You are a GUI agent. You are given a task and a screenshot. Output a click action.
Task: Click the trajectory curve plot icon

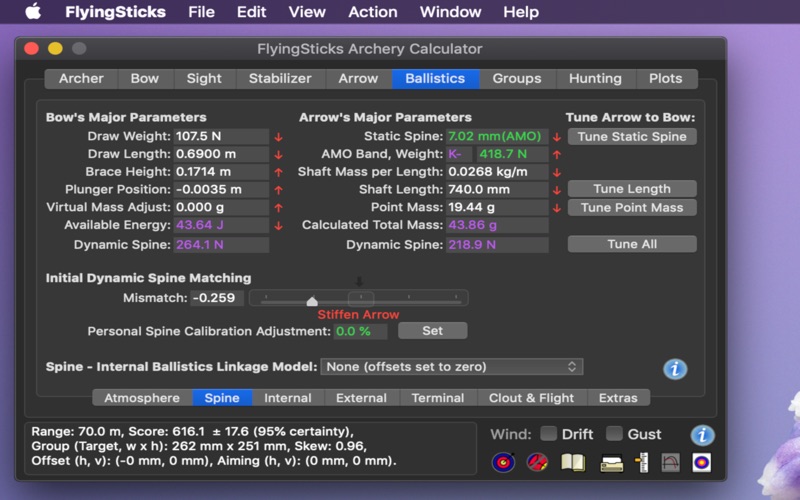(670, 463)
